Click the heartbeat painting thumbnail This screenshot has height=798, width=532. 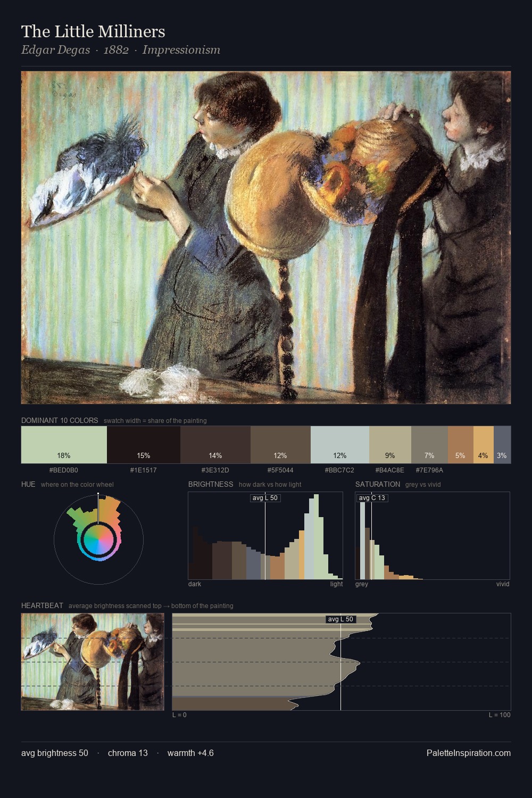93,662
